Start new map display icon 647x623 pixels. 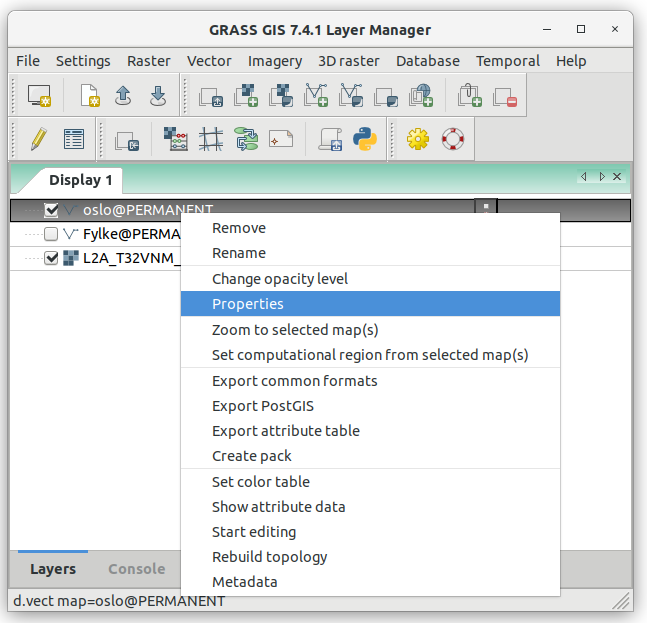pyautogui.click(x=39, y=96)
